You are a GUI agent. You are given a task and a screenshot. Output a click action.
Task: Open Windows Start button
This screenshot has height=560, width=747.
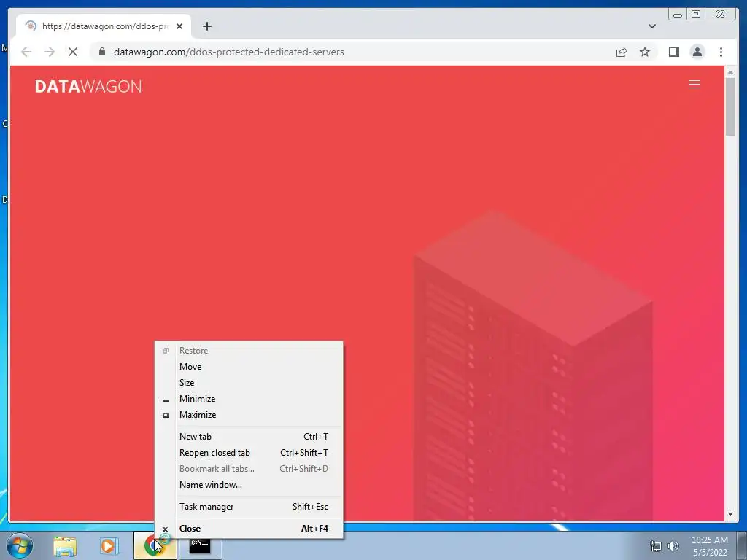point(20,545)
